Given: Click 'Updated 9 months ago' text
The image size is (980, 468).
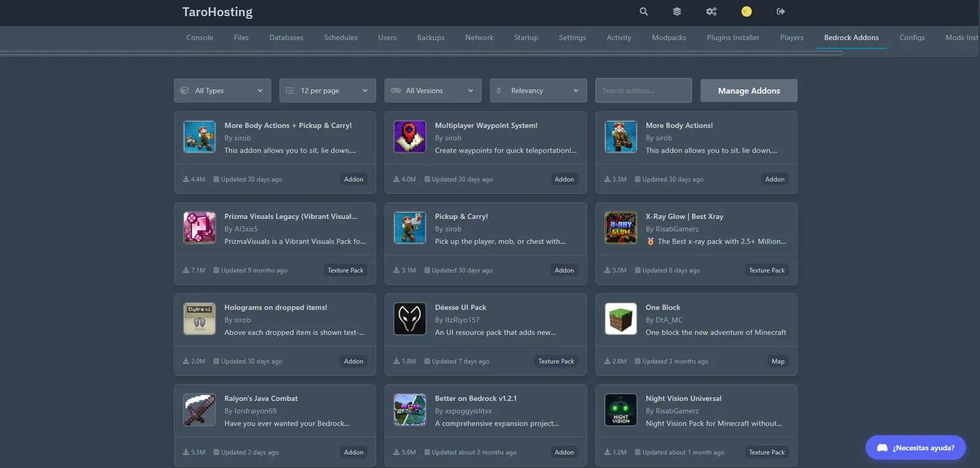Looking at the screenshot, I should point(254,270).
